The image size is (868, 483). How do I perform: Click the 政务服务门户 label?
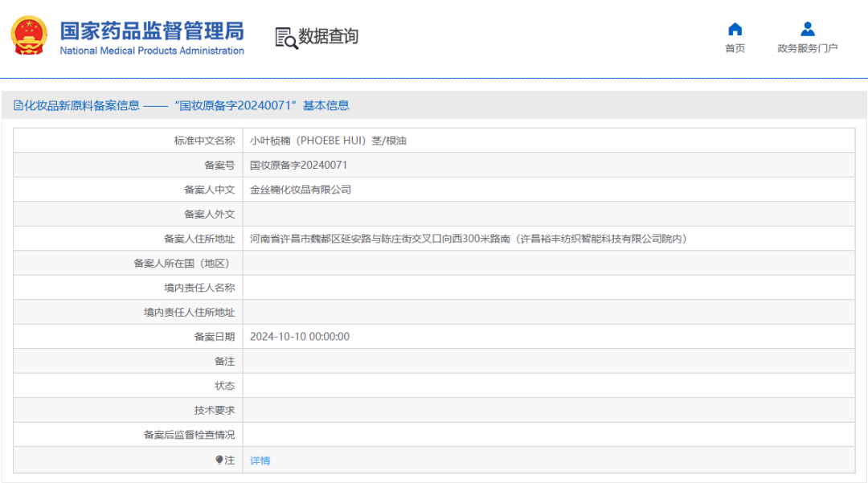(807, 49)
